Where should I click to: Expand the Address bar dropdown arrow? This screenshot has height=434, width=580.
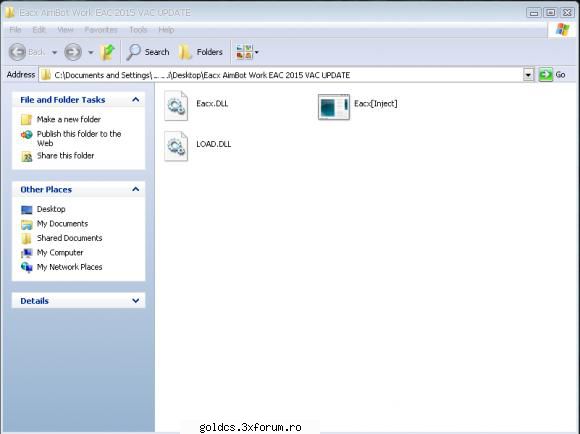[528, 75]
